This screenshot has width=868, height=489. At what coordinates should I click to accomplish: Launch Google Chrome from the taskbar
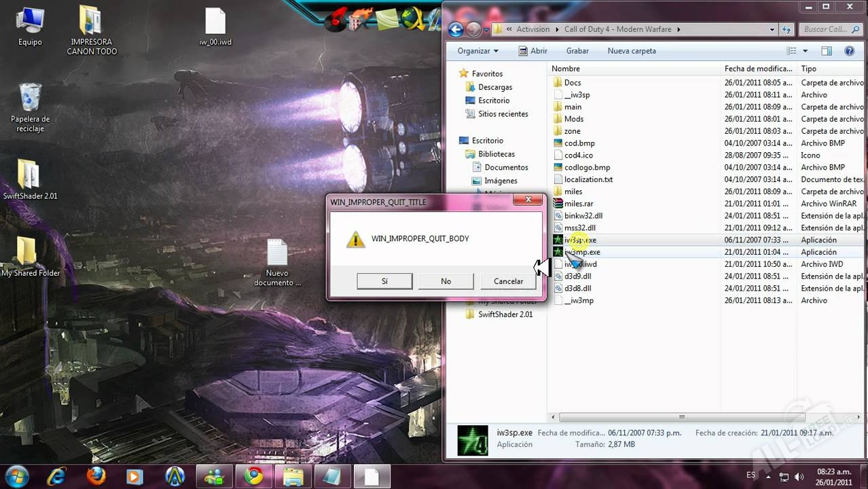click(x=254, y=476)
